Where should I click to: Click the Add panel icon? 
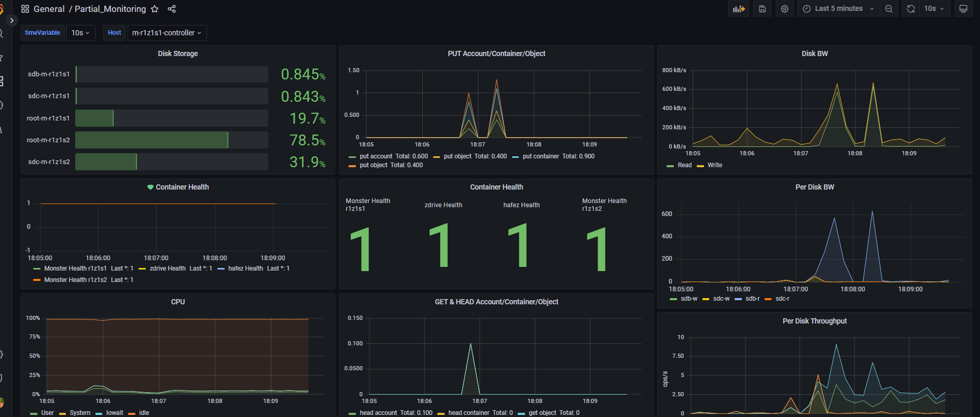[738, 9]
